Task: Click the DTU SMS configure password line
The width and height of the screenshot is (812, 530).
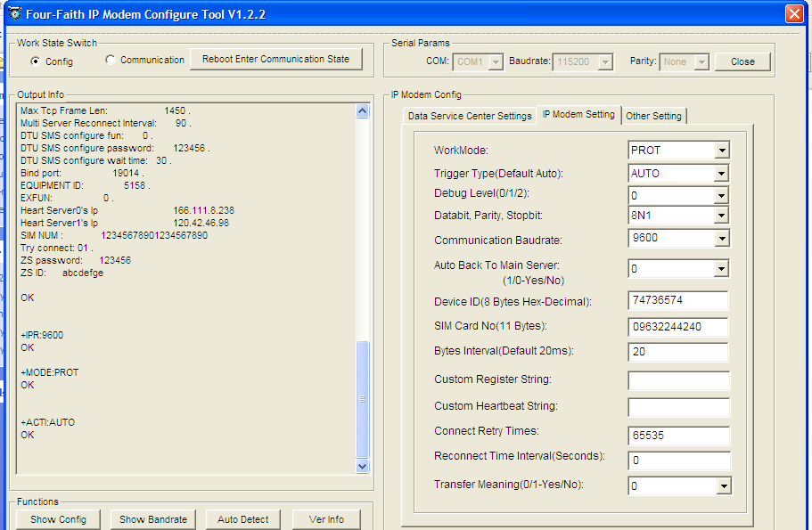Action: click(x=115, y=148)
